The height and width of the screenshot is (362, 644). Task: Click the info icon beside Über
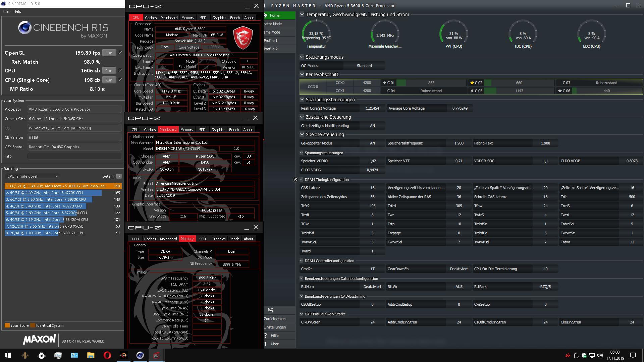pyautogui.click(x=266, y=344)
